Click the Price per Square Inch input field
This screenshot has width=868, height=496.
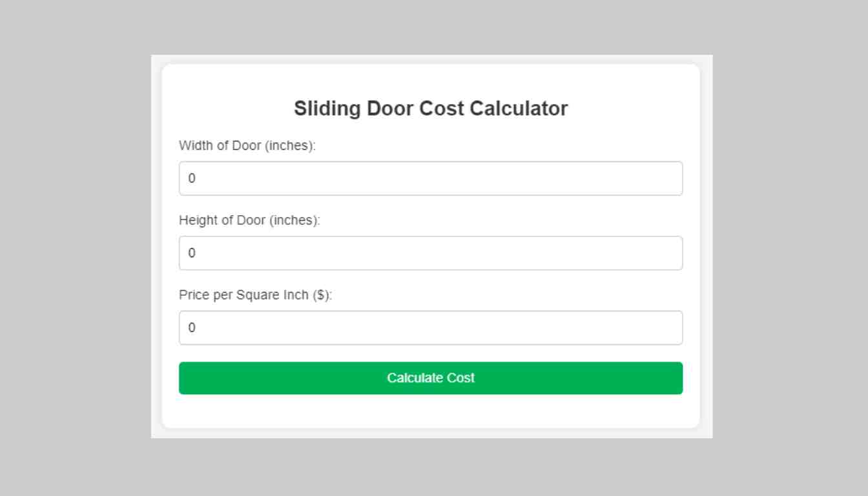431,327
